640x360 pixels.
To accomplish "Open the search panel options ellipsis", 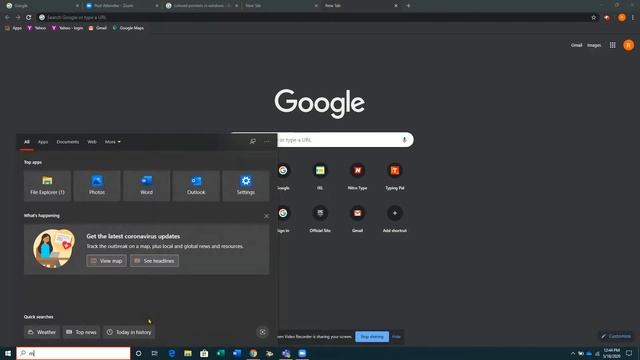I will [267, 142].
